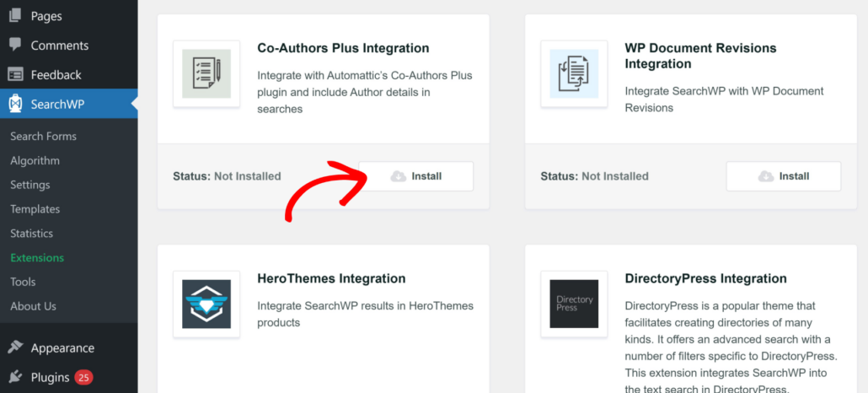Click the Feedback form icon
This screenshot has width=868, height=393.
15,74
